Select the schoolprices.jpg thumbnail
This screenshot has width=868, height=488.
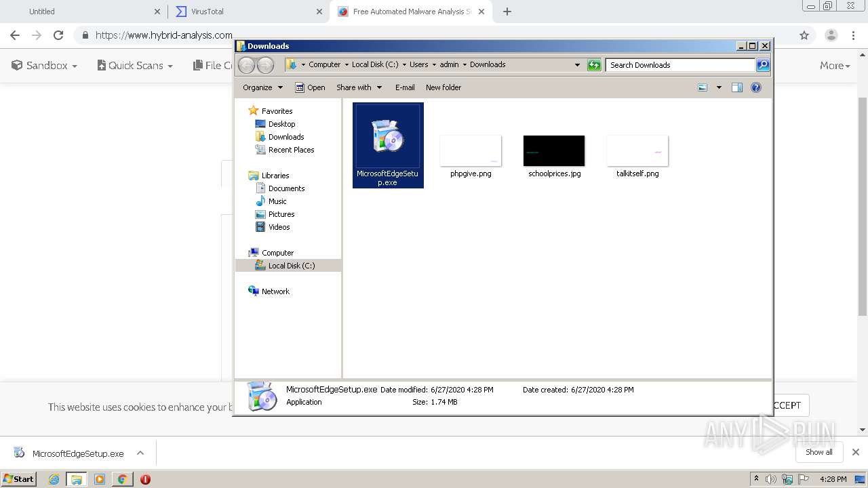(554, 150)
